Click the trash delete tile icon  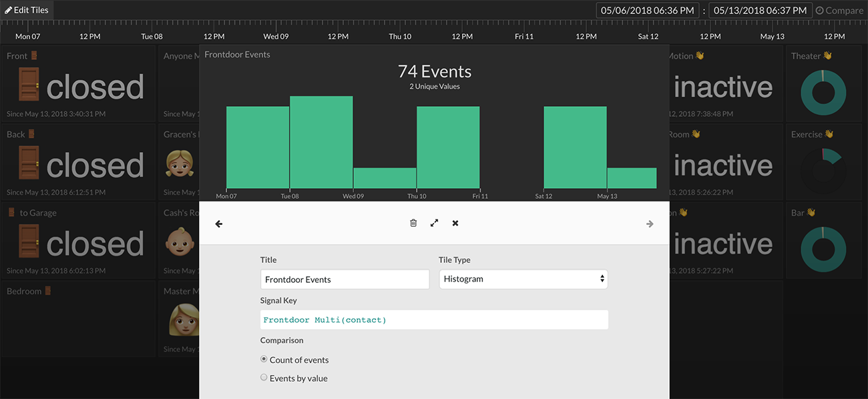click(413, 223)
